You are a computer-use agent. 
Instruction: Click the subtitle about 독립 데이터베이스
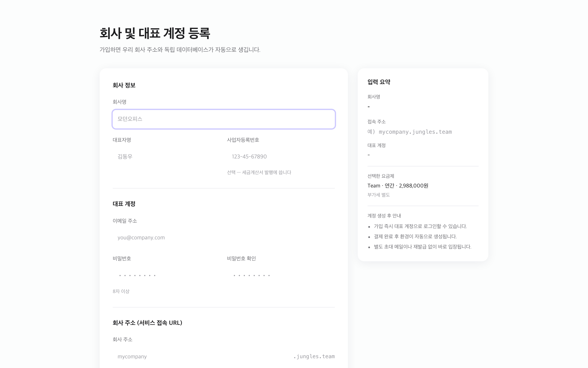pyautogui.click(x=180, y=50)
